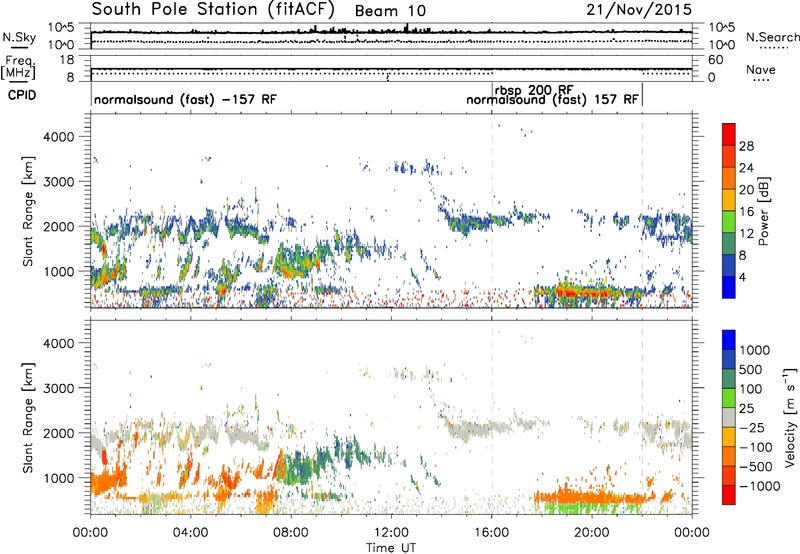
Task: Click the 'South Pole Station (fitACF)' title
Action: 213,9
